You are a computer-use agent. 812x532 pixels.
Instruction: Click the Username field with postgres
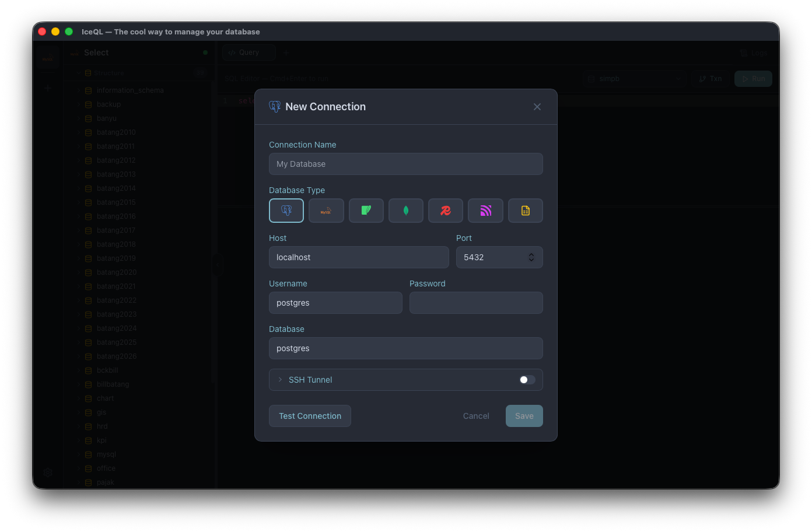pos(335,303)
